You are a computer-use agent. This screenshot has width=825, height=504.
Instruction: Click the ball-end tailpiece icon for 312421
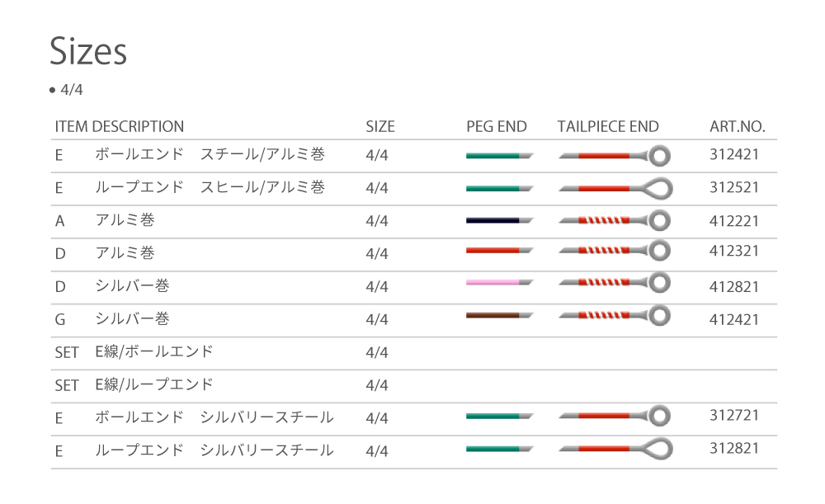[x=614, y=156]
